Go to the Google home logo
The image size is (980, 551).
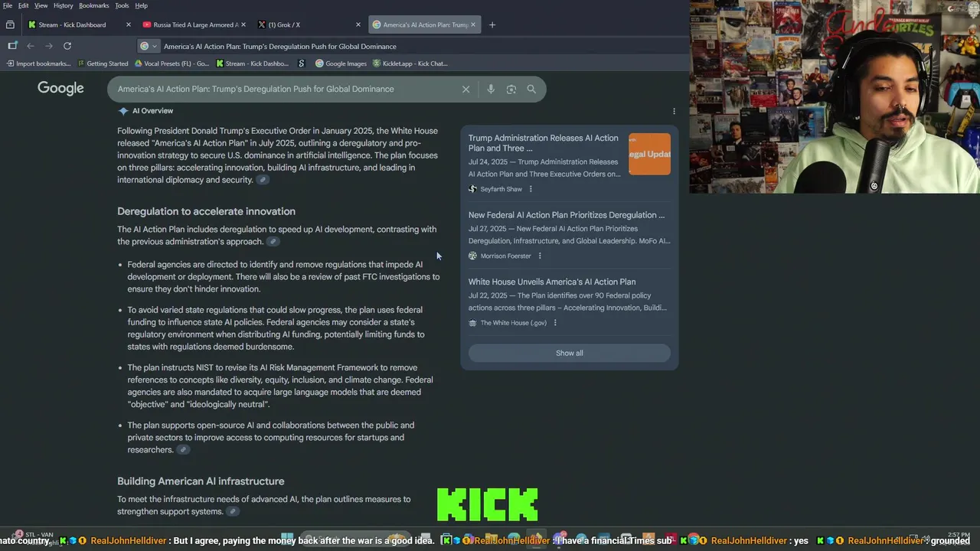(x=60, y=89)
